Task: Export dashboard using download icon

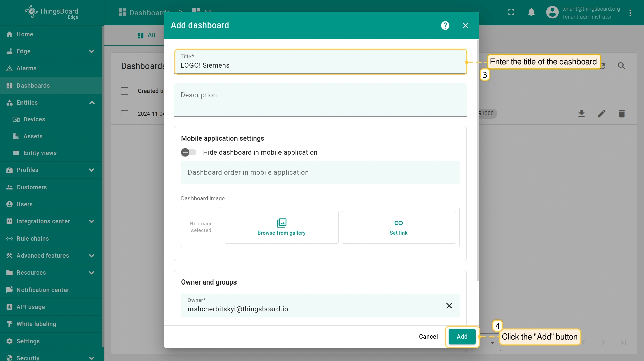Action: point(582,114)
